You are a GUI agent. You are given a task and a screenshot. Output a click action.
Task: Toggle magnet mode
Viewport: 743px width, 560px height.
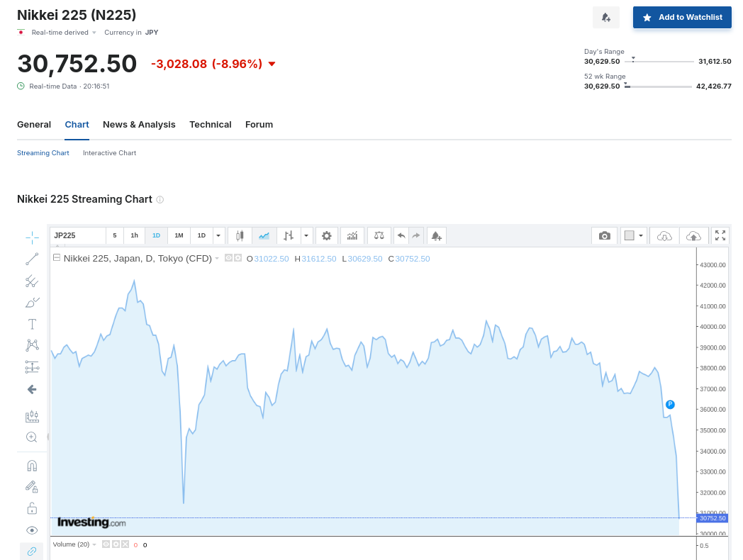(x=32, y=466)
